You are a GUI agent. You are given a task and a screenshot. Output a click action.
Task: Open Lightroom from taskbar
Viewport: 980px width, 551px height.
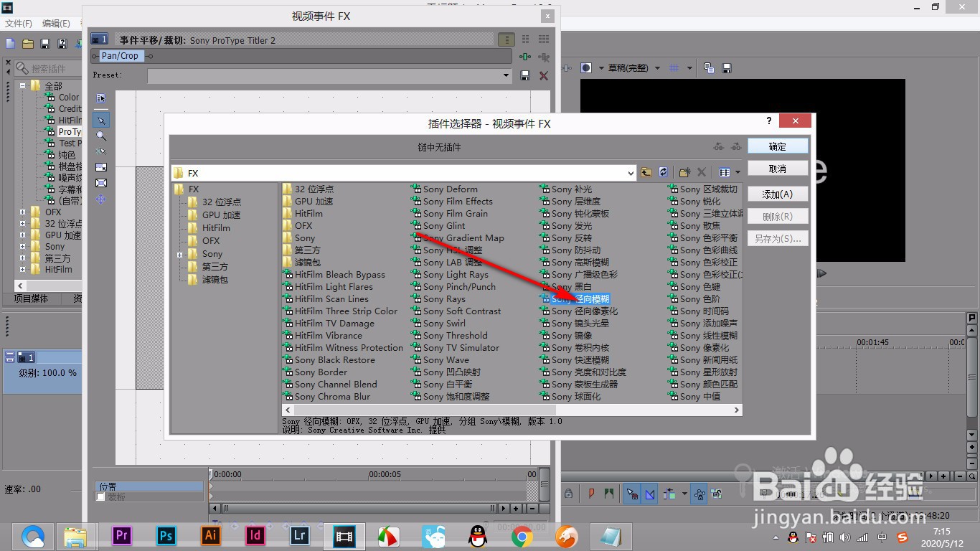300,535
